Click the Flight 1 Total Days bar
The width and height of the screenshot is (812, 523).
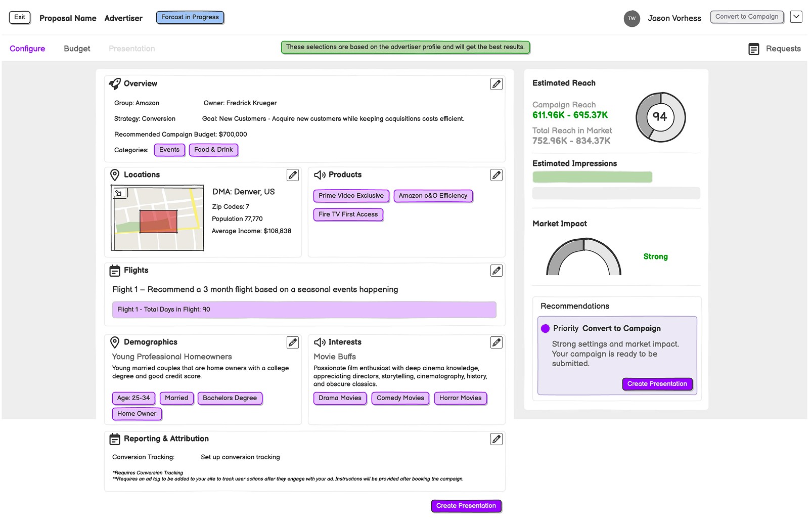304,310
